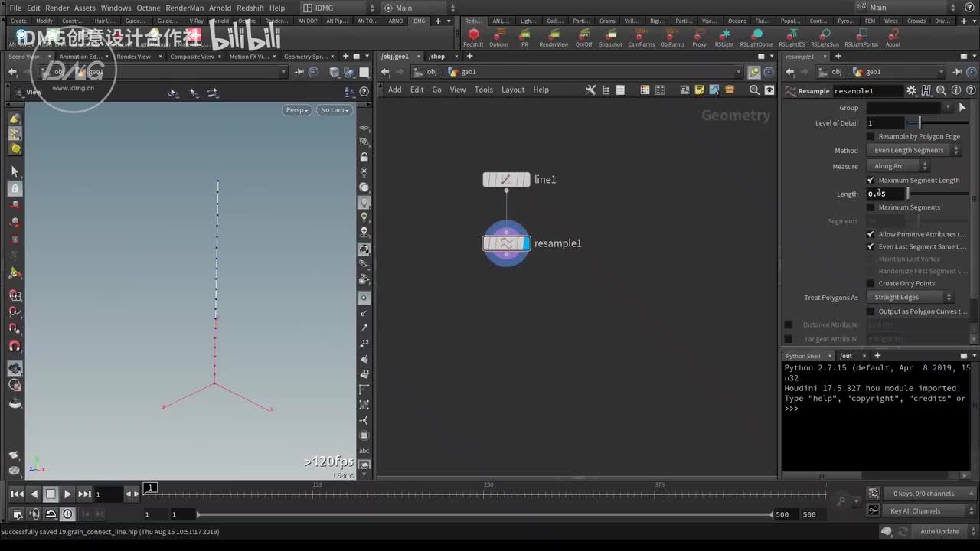
Task: Enable Output as Polygon Curves checkbox
Action: [x=871, y=312]
